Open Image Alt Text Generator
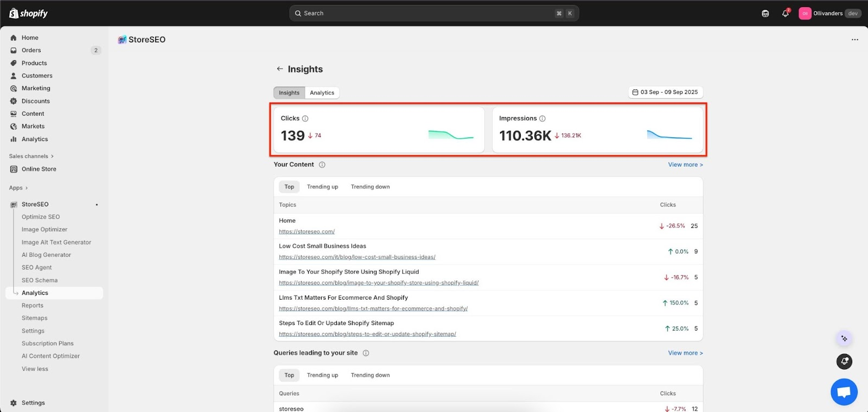868x412 pixels. coord(56,243)
